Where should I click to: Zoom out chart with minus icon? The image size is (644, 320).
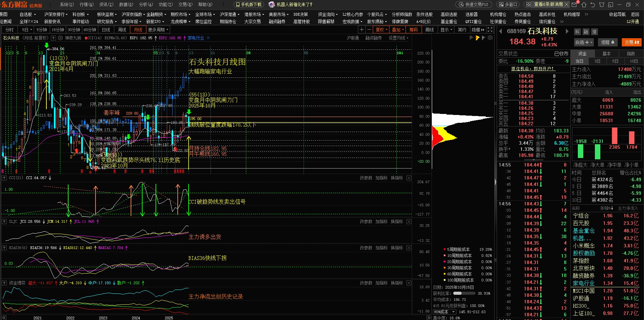pyautogui.click(x=369, y=30)
